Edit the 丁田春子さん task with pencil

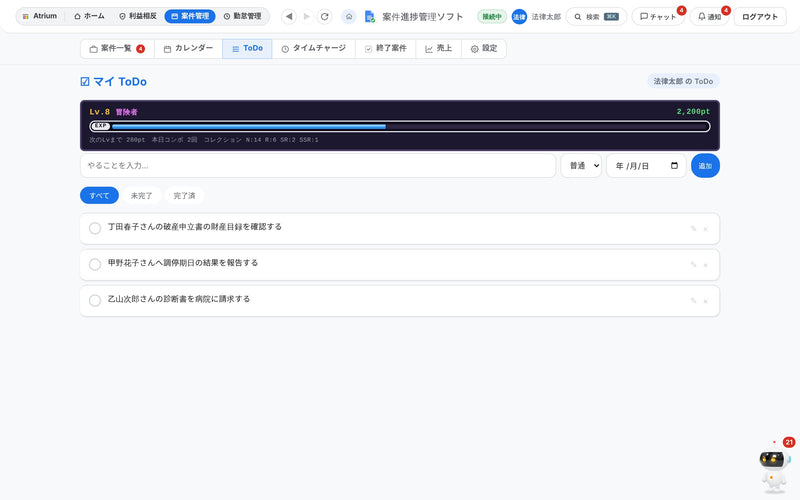[693, 229]
